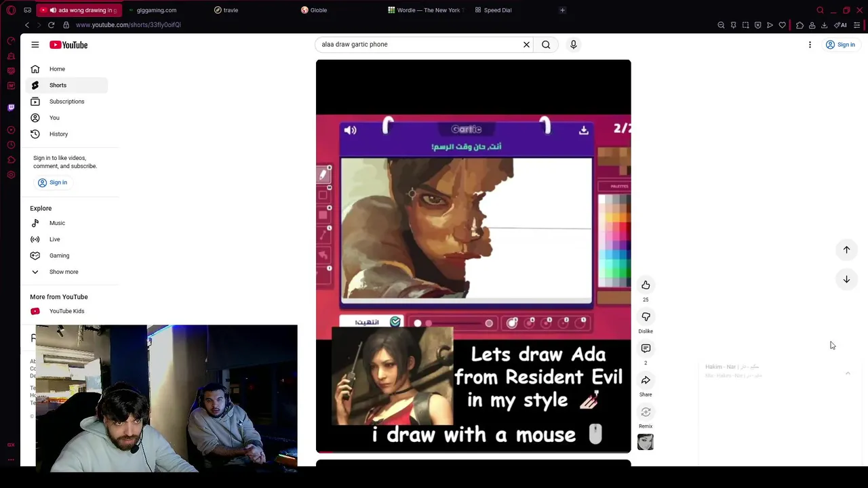Image resolution: width=868 pixels, height=488 pixels.
Task: Go to the previous Short with up arrow
Action: click(x=846, y=249)
